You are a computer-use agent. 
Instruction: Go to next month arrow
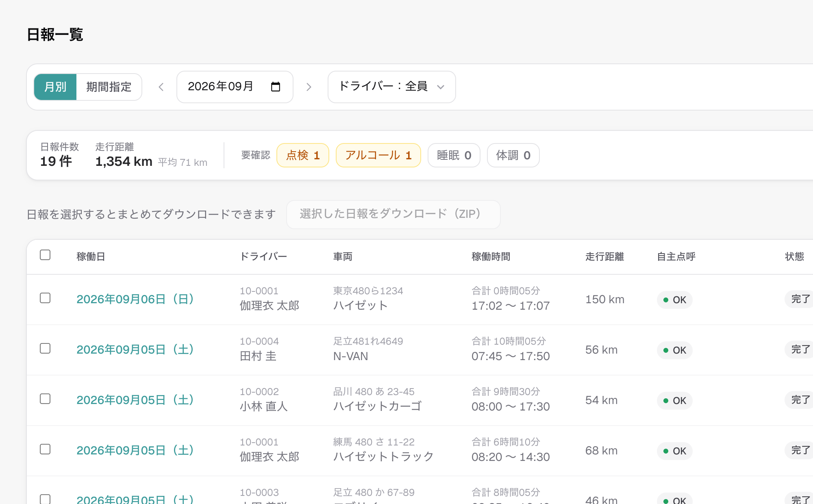click(309, 87)
